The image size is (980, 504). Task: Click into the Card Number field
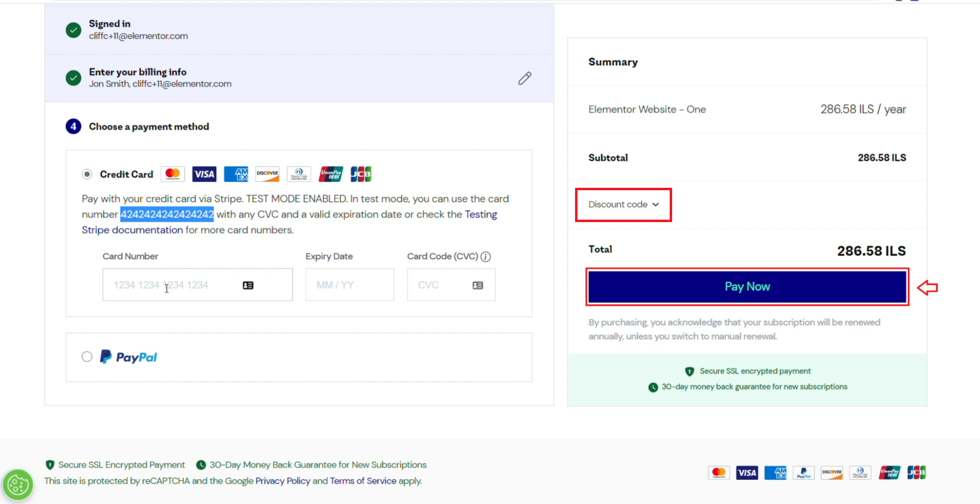point(176,285)
